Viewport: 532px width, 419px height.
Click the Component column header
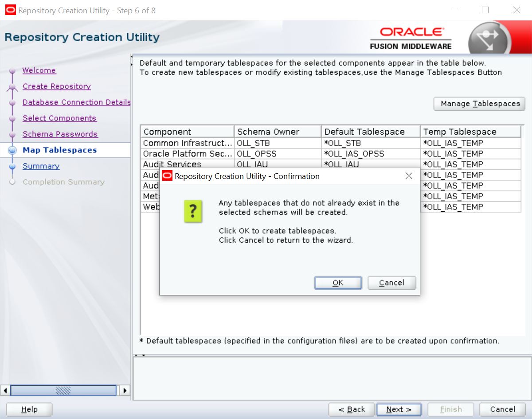pos(188,132)
